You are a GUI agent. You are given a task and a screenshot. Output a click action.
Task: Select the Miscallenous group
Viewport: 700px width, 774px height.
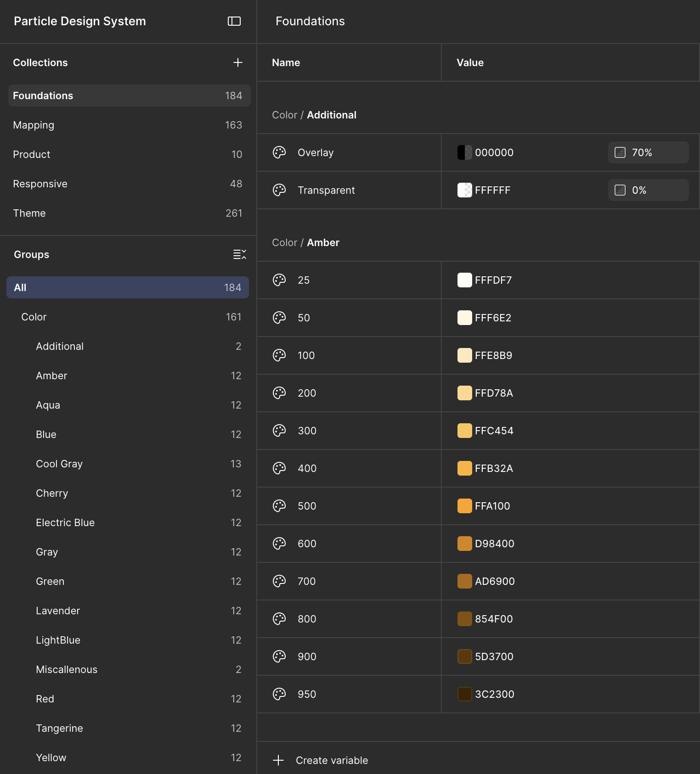point(128,669)
